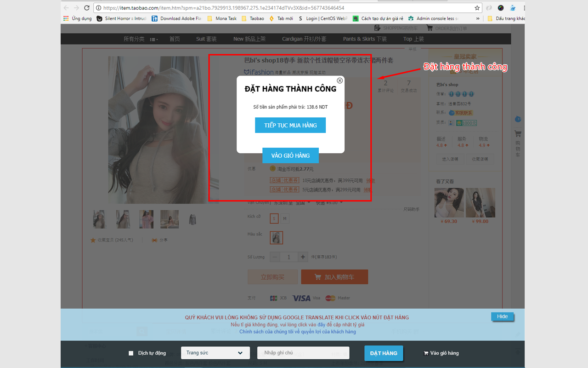This screenshot has height=368, width=588.
Task: Open the 尺码助手 size helper link
Action: point(411,209)
